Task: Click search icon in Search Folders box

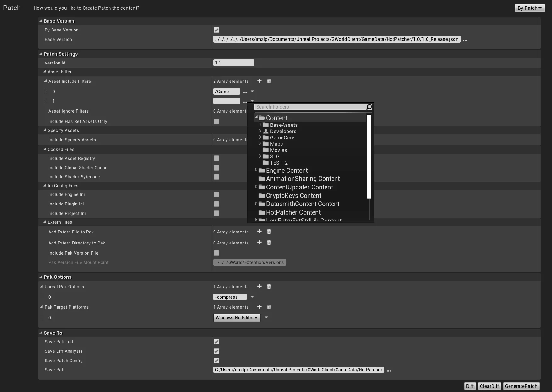Action: pyautogui.click(x=369, y=107)
